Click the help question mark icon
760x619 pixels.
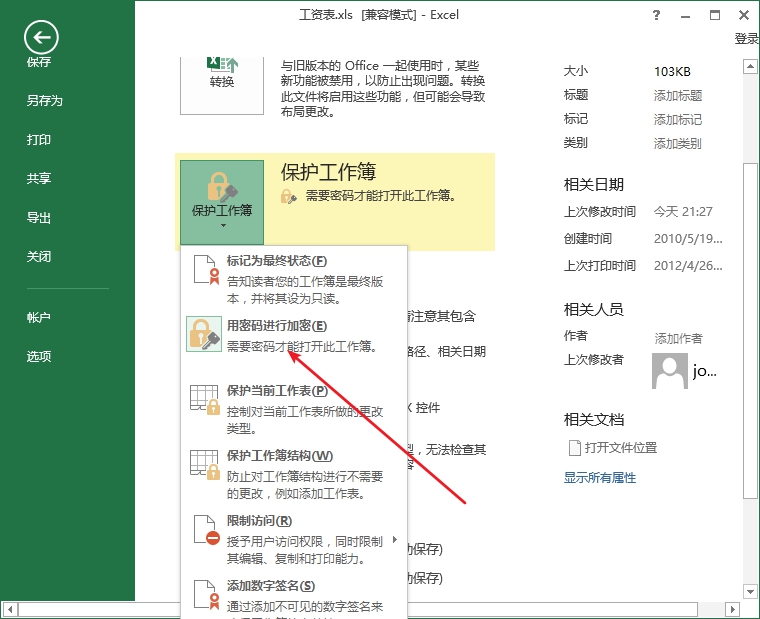click(x=656, y=15)
